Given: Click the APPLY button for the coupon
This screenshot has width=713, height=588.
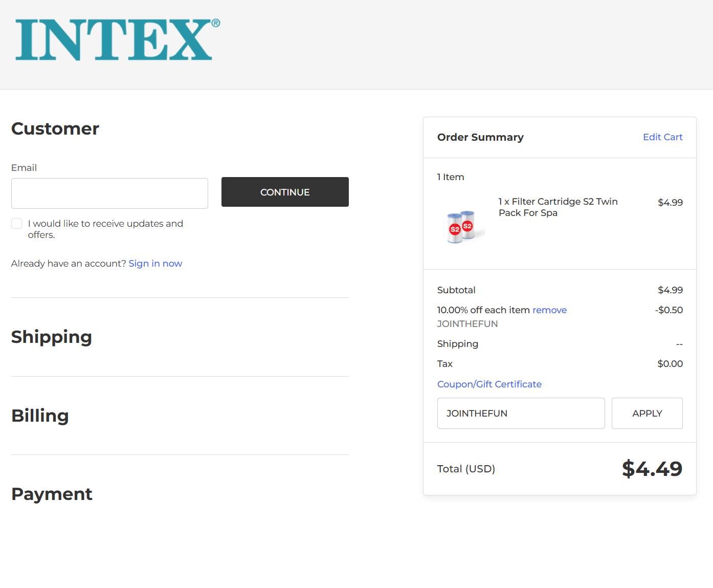Looking at the screenshot, I should point(647,413).
